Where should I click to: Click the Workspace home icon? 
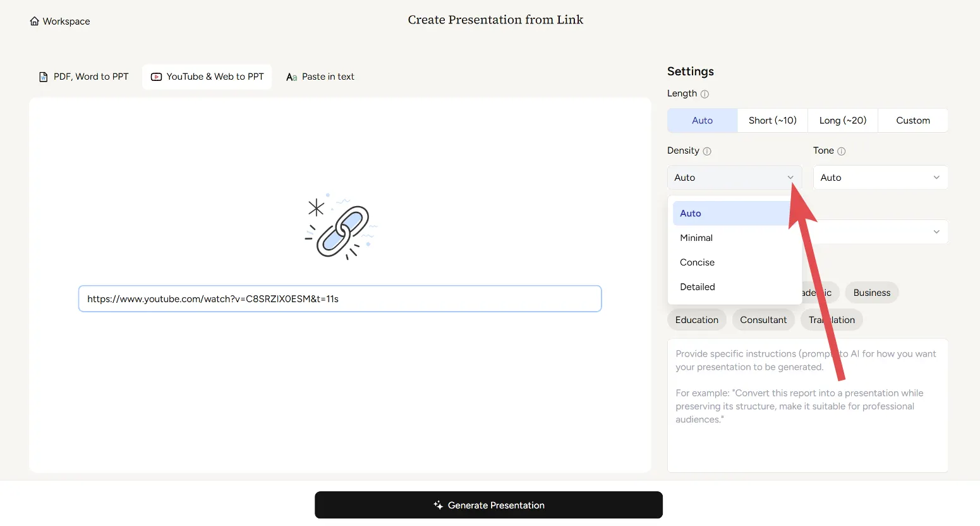point(34,21)
